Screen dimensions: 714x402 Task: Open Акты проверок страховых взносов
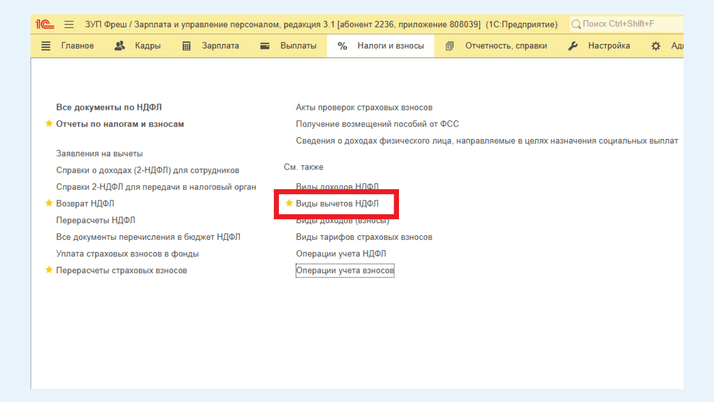pyautogui.click(x=364, y=107)
